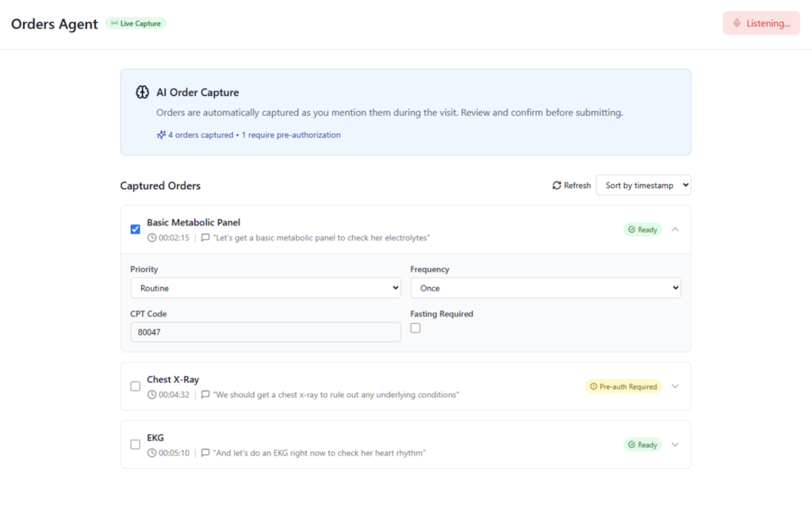Click check icon in Basic Metabolic Panel Ready badge
Screen dimensions: 812x507
tap(632, 229)
